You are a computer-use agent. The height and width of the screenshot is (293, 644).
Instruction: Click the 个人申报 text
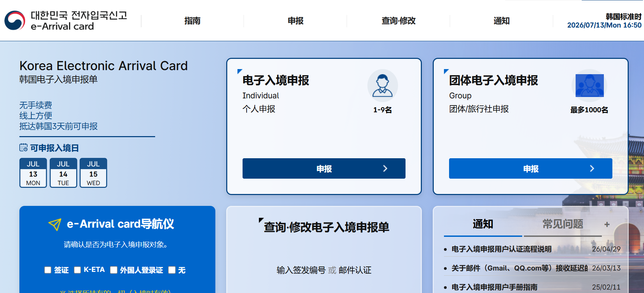[x=259, y=109]
